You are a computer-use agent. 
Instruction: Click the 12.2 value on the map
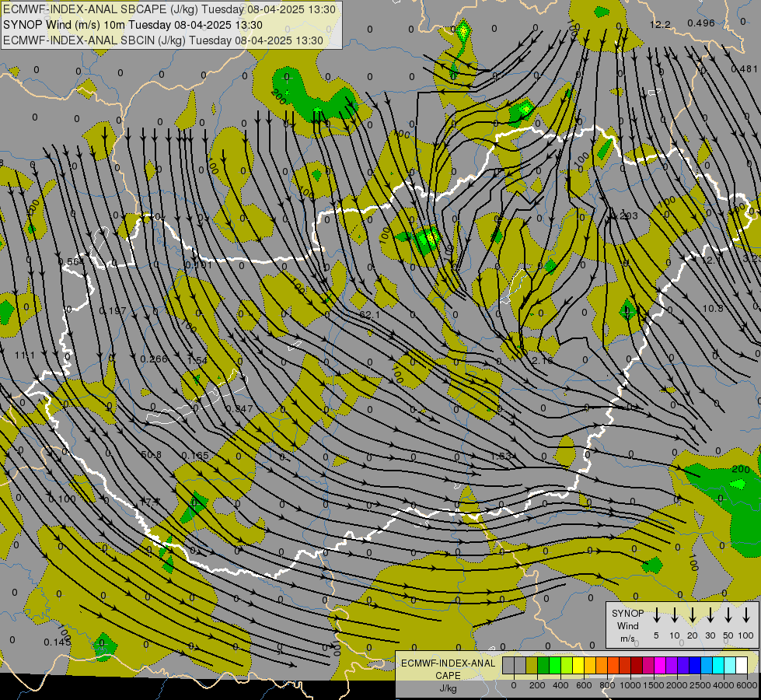[660, 25]
